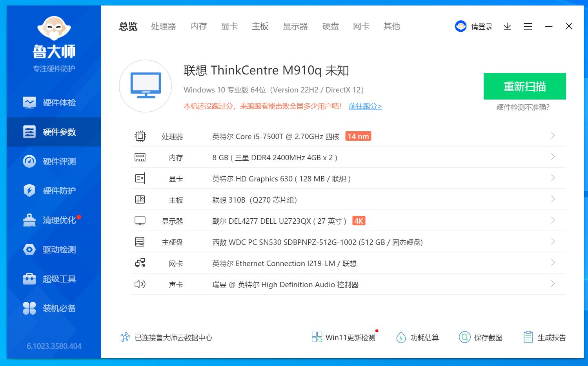Viewport: 588px width, 366px height.
Task: Open the hamburger menu near window controls
Action: (527, 26)
